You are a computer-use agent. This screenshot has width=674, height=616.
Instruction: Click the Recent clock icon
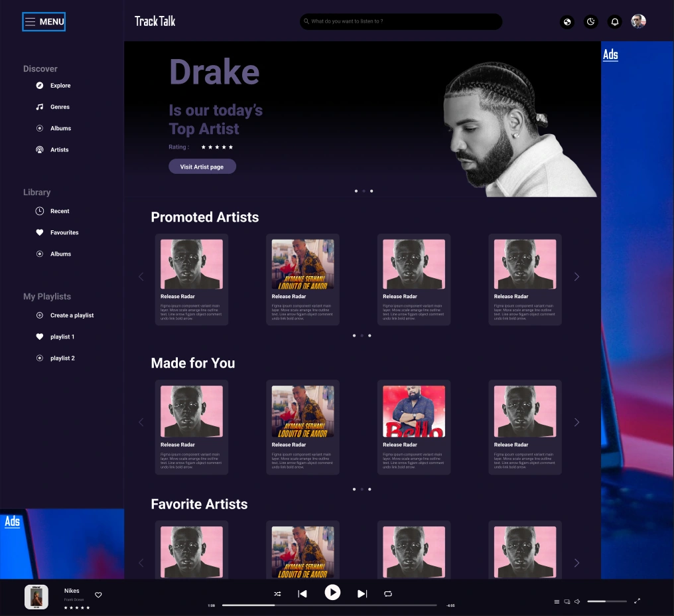[x=40, y=211]
